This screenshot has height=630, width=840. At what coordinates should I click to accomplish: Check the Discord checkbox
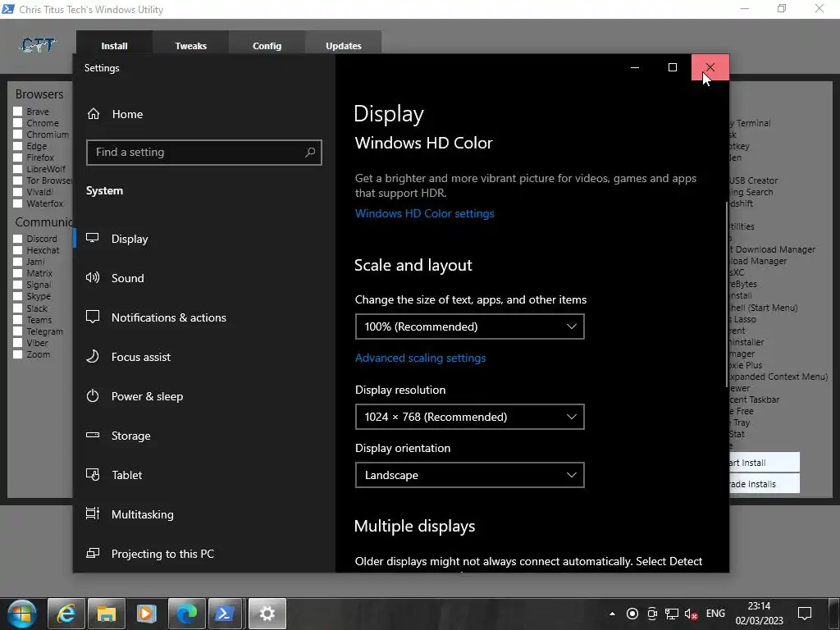18,239
